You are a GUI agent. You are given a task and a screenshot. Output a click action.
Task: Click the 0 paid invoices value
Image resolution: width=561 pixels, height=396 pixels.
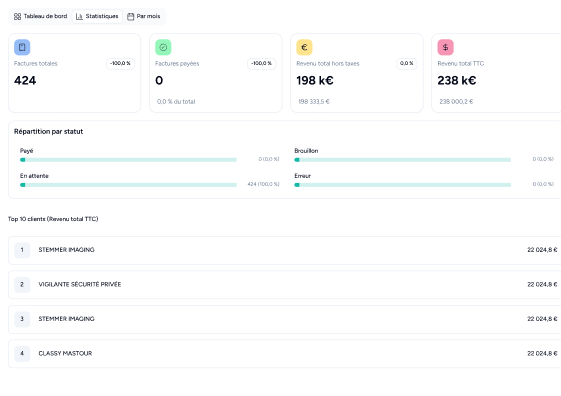click(159, 80)
